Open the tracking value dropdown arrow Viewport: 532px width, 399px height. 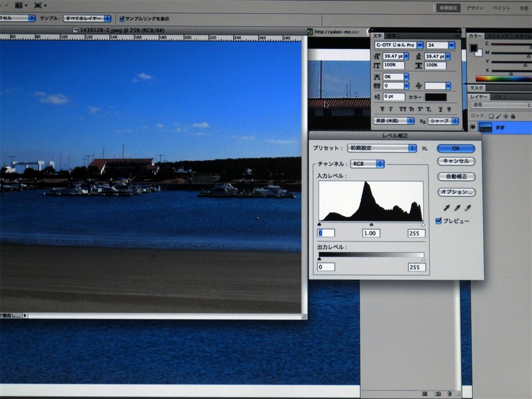pyautogui.click(x=406, y=86)
